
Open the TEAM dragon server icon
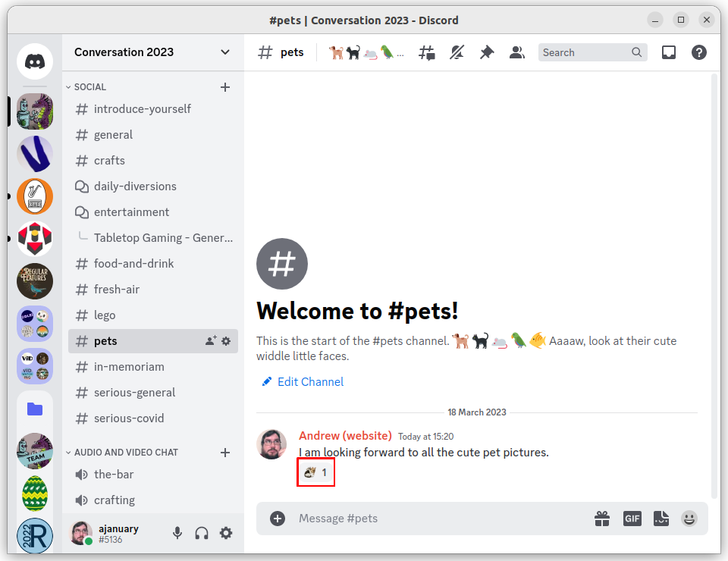[x=35, y=451]
